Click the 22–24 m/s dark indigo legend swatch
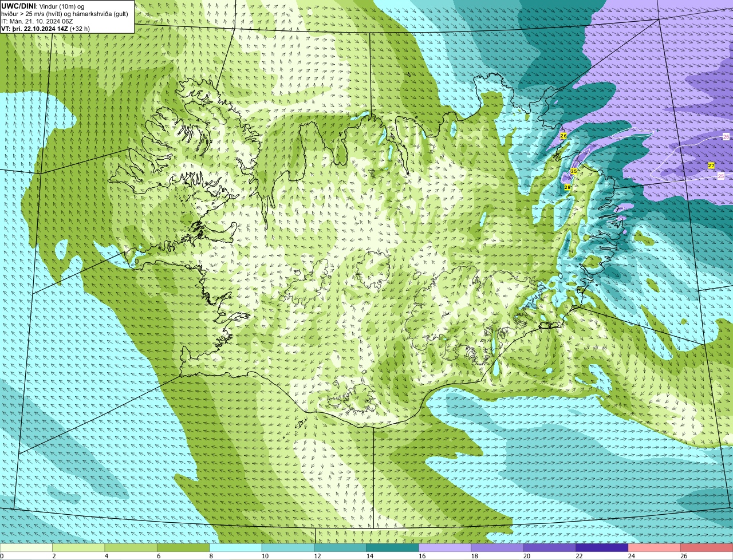Viewport: 733px width, 560px height. tap(602, 547)
